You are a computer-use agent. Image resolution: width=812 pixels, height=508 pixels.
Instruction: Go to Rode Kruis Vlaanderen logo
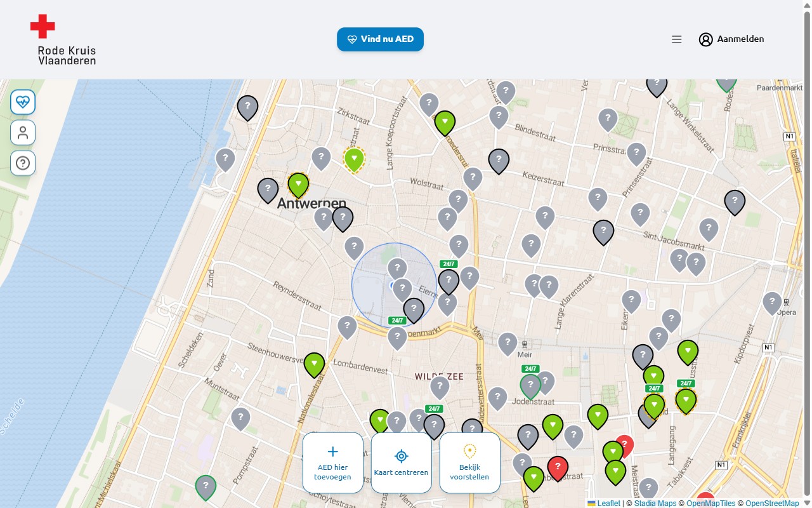click(x=63, y=39)
